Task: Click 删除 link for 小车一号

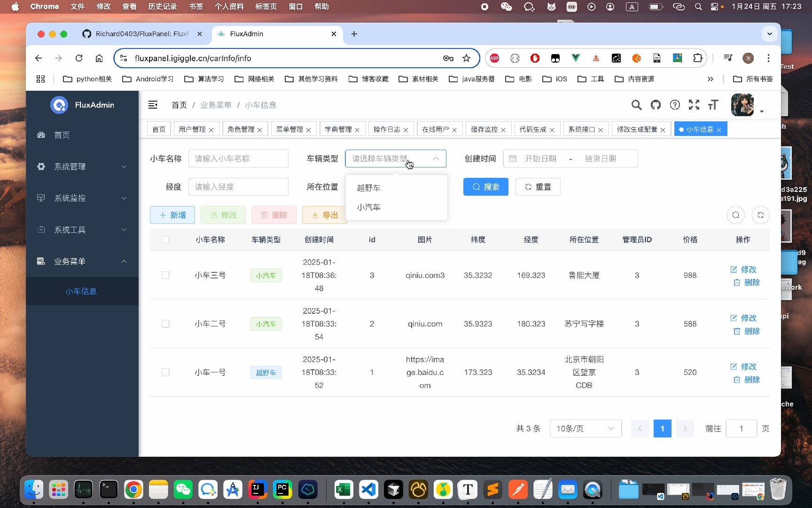Action: (746, 380)
